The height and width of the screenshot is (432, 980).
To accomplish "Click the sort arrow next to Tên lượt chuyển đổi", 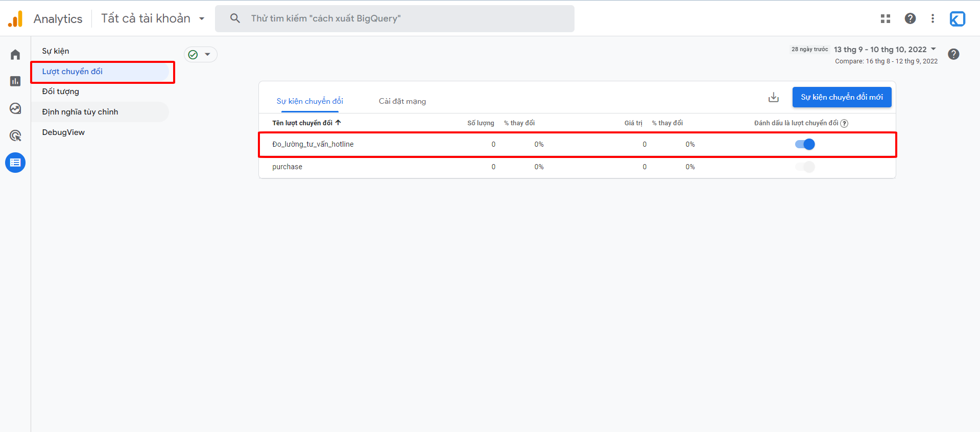I will tap(338, 123).
